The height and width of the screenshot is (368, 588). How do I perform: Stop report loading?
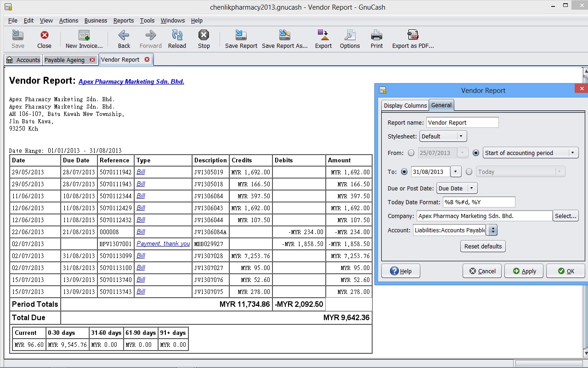click(204, 39)
